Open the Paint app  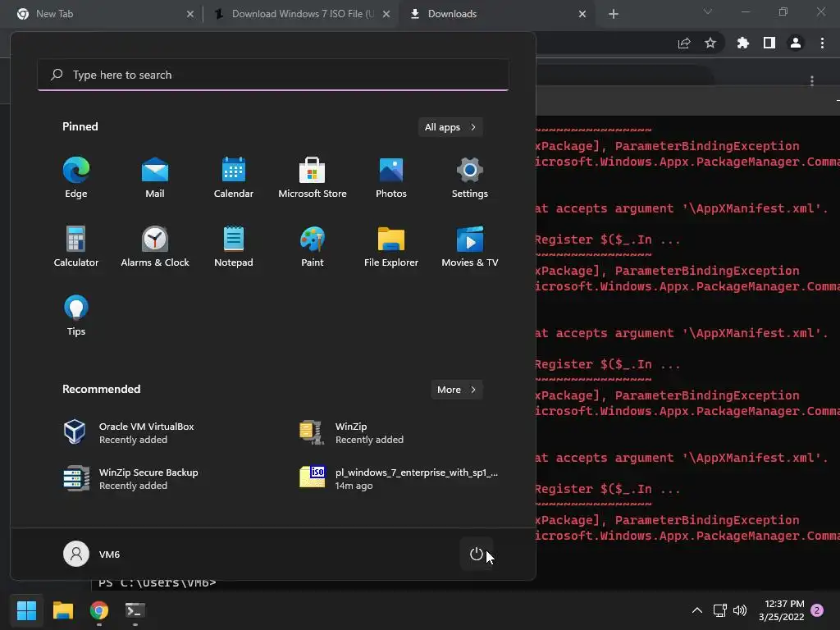[x=313, y=246]
